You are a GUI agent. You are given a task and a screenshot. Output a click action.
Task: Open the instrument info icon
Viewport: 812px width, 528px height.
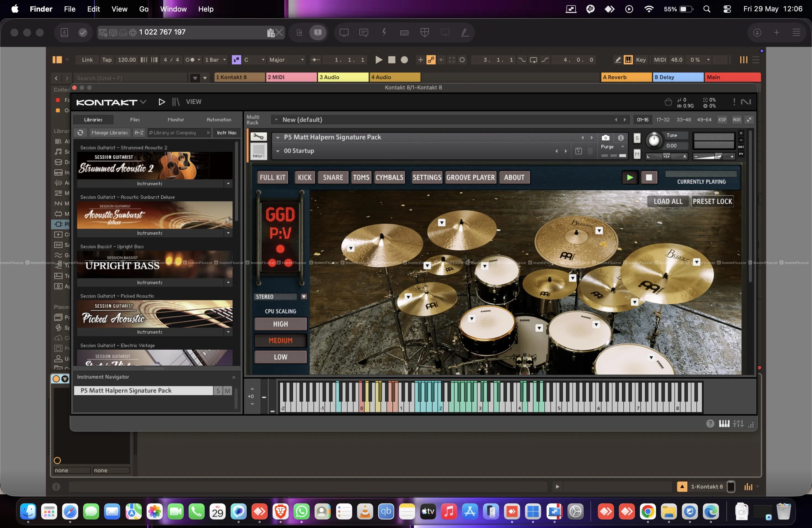[621, 138]
